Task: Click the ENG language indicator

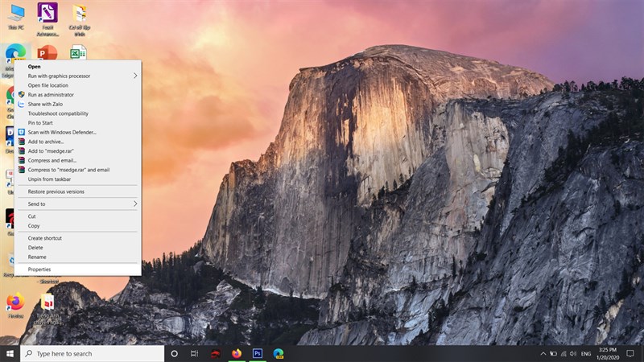Action: pyautogui.click(x=586, y=353)
